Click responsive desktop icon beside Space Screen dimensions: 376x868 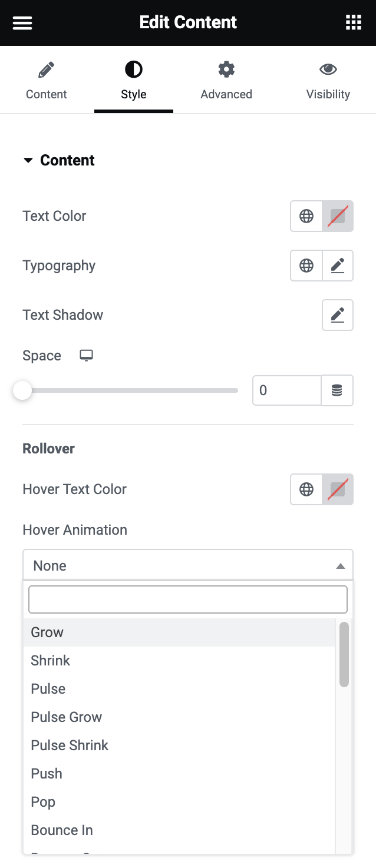[87, 356]
